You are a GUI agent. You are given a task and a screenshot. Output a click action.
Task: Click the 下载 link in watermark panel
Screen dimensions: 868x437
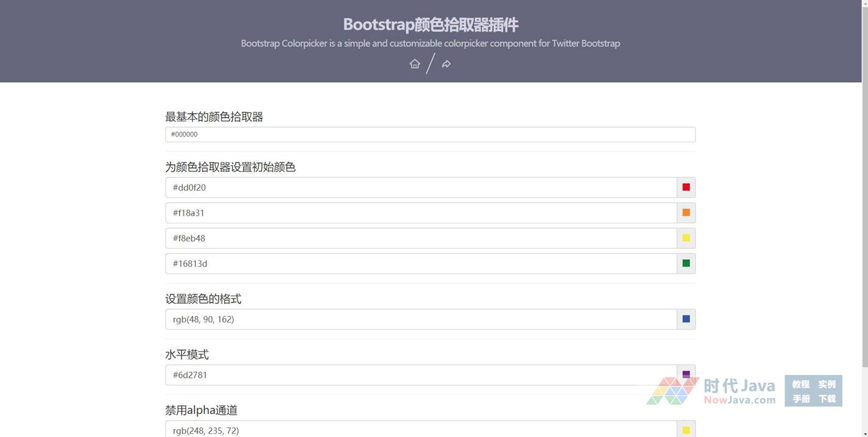[827, 399]
